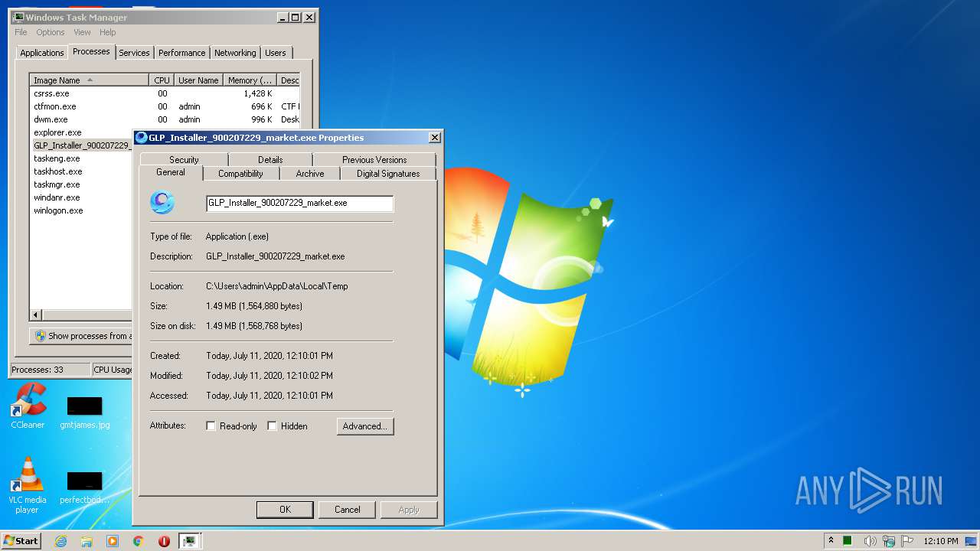980x551 pixels.
Task: Select the CCleaner desktop shortcut
Action: [28, 406]
